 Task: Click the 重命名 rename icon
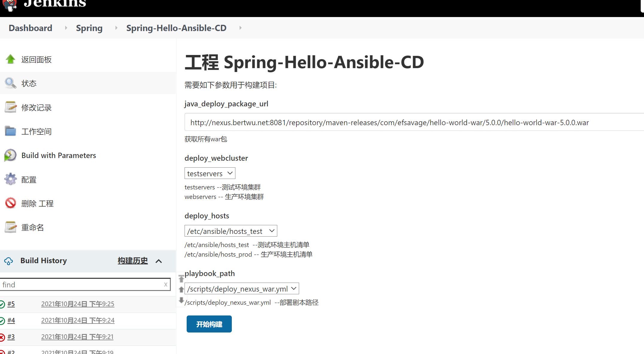pos(10,227)
